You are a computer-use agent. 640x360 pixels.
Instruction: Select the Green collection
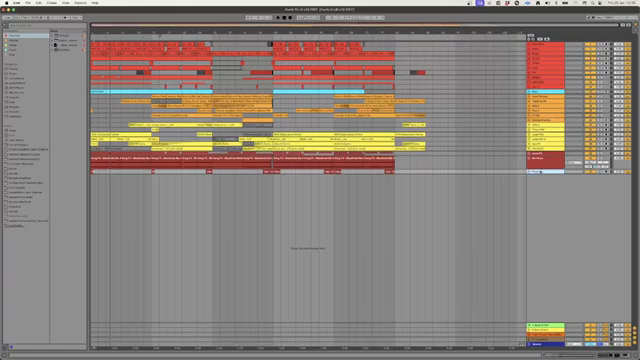tap(26, 50)
